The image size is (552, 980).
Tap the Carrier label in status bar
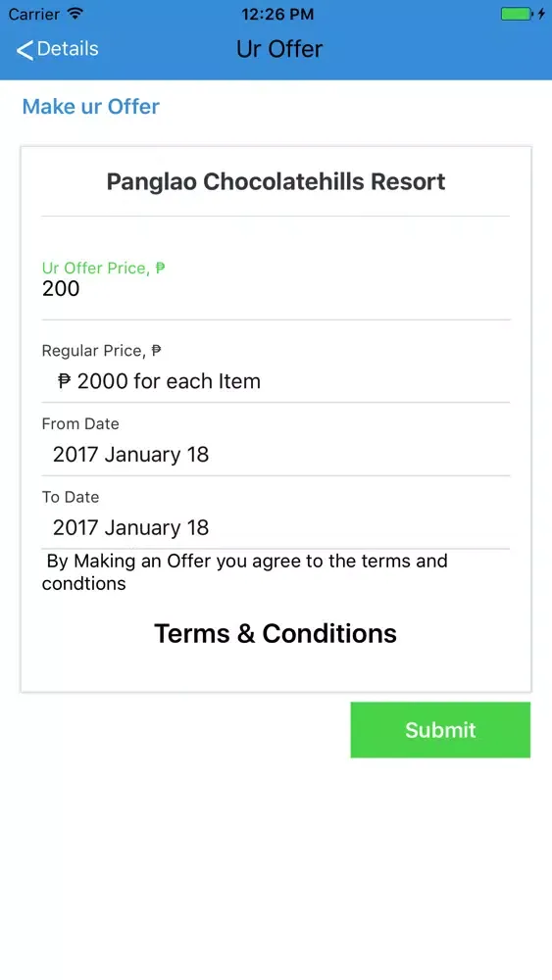pyautogui.click(x=33, y=14)
